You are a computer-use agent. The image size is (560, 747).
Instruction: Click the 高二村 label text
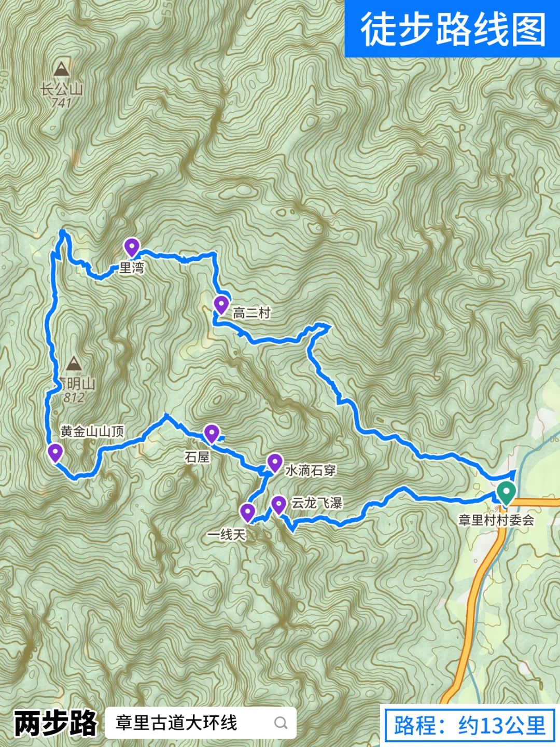pyautogui.click(x=251, y=313)
